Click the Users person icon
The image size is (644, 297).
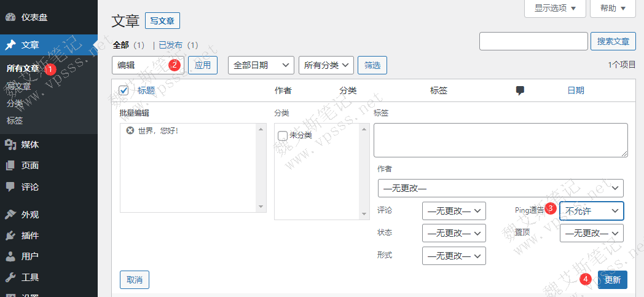[x=10, y=256]
